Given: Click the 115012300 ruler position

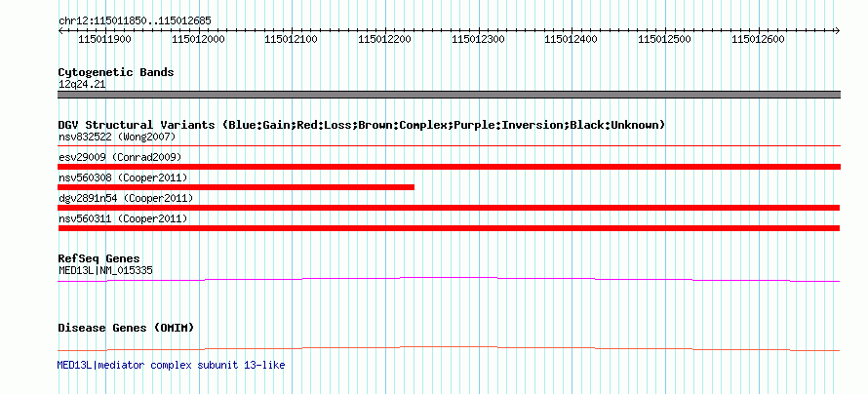Looking at the screenshot, I should click(479, 39).
